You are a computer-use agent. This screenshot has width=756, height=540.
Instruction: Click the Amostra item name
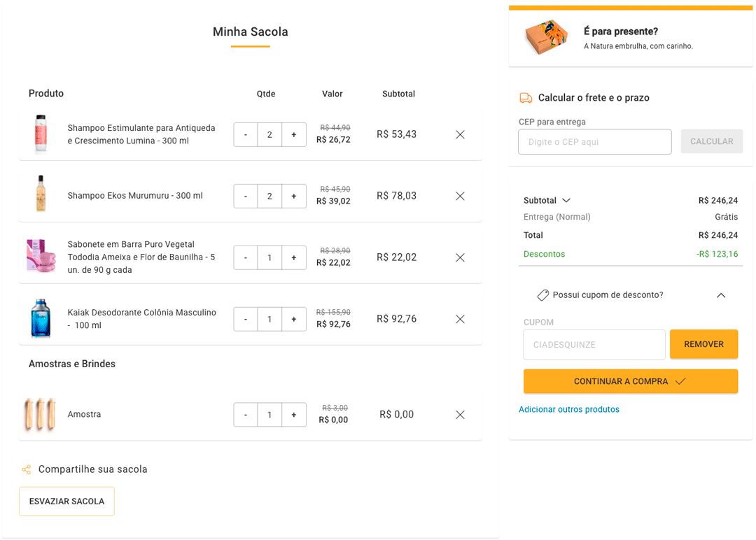click(x=84, y=414)
